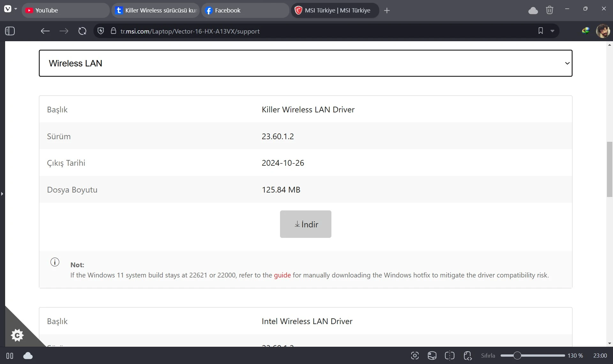Switch to the Facebook tab

[x=245, y=11]
